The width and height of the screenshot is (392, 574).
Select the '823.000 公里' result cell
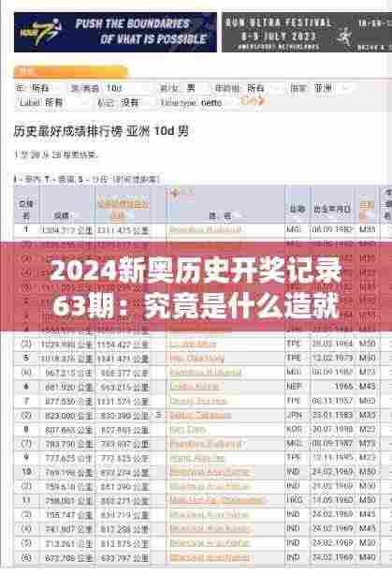(x=68, y=416)
